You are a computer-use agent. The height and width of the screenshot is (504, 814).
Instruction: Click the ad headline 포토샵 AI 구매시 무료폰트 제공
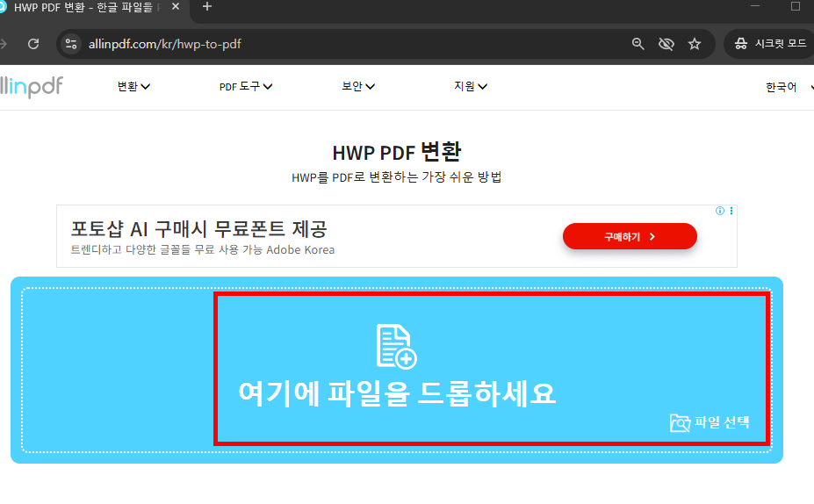(x=198, y=228)
